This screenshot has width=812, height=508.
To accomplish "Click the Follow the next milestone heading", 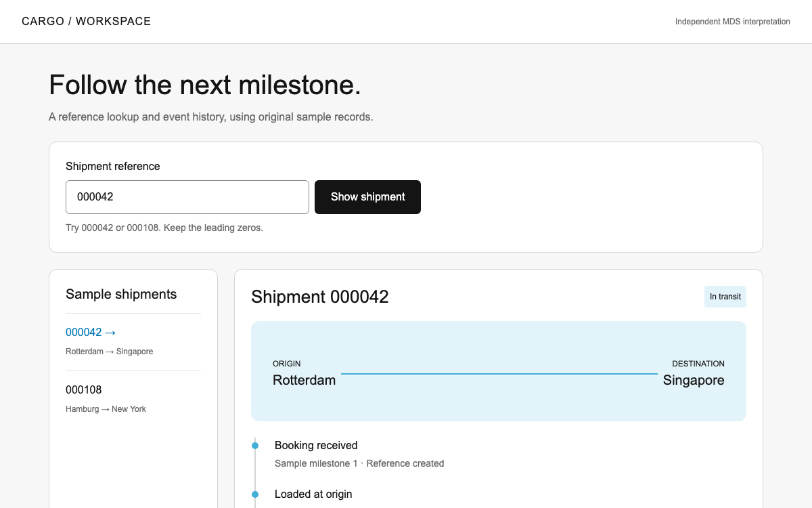I will point(205,85).
